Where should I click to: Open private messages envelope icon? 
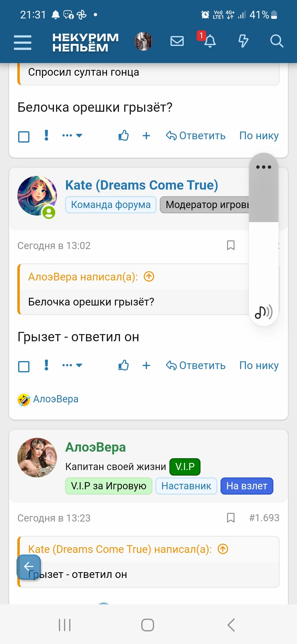[x=177, y=41]
